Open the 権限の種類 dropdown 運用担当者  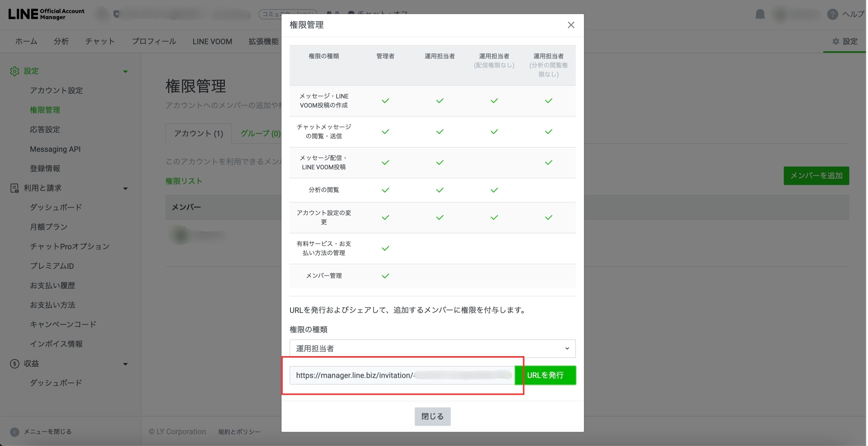click(432, 349)
